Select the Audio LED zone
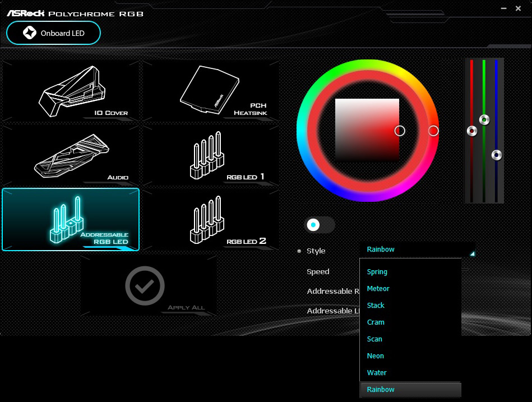 point(71,155)
